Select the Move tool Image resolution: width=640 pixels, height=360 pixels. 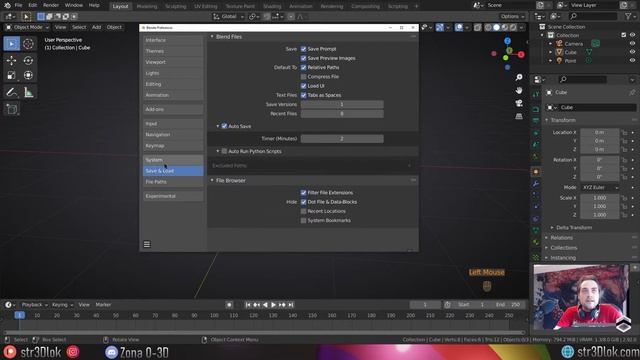pos(11,60)
